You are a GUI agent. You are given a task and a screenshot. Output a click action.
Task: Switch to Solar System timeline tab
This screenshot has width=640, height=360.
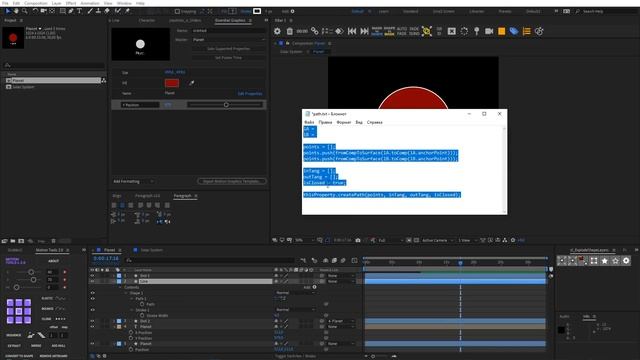pyautogui.click(x=151, y=250)
